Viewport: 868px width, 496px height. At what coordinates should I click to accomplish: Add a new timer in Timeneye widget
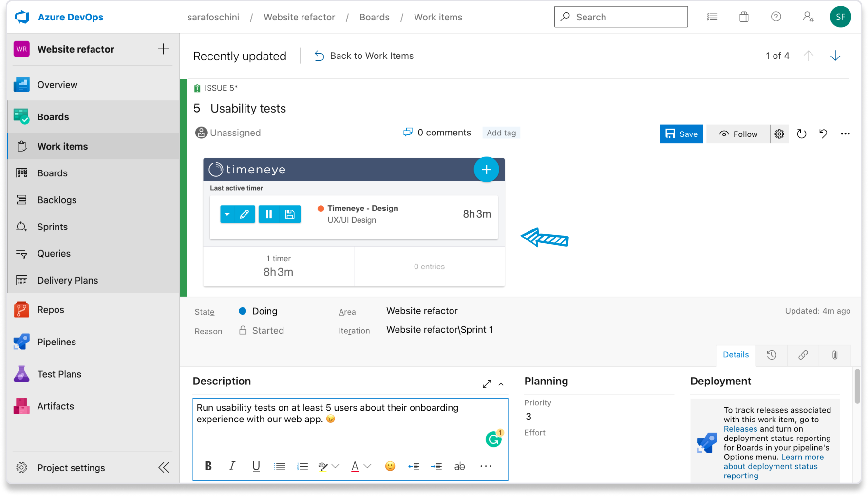pyautogui.click(x=486, y=169)
